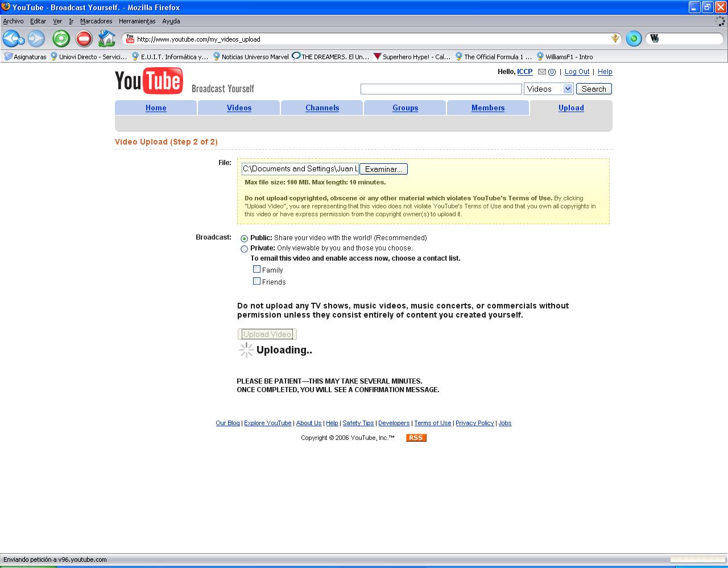This screenshot has width=728, height=568.
Task: Open the Uniovi Directo bookmark
Action: pos(89,57)
